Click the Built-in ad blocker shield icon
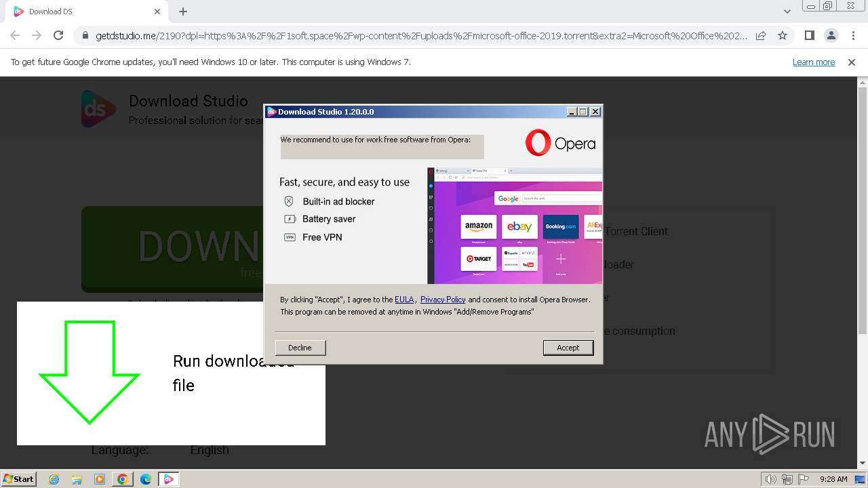868x488 pixels. click(289, 201)
